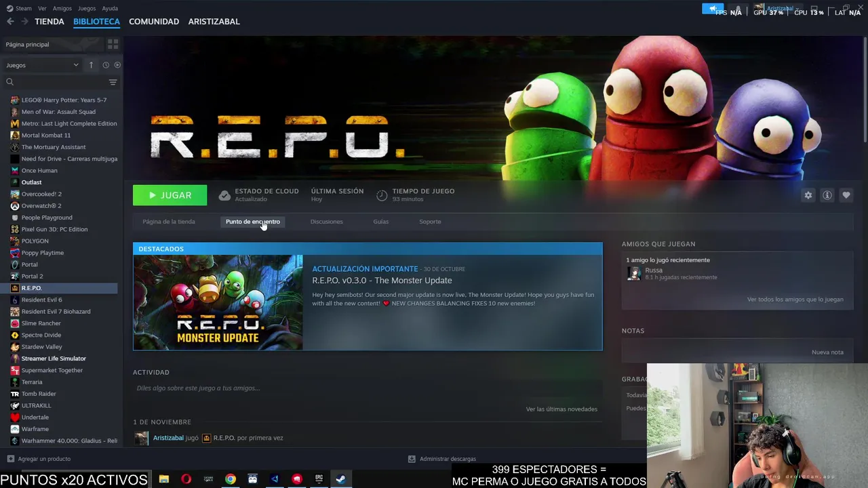The image size is (868, 488).
Task: Open the red game launcher taskbar icon
Action: coord(296,479)
